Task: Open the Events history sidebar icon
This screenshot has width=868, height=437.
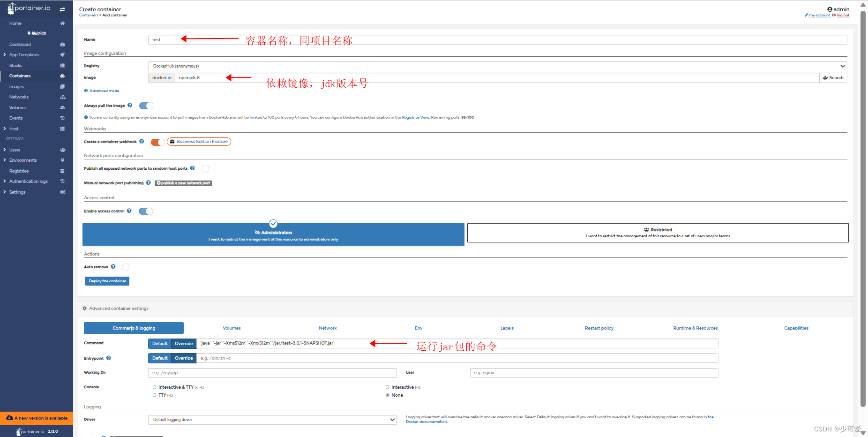Action: pyautogui.click(x=62, y=118)
